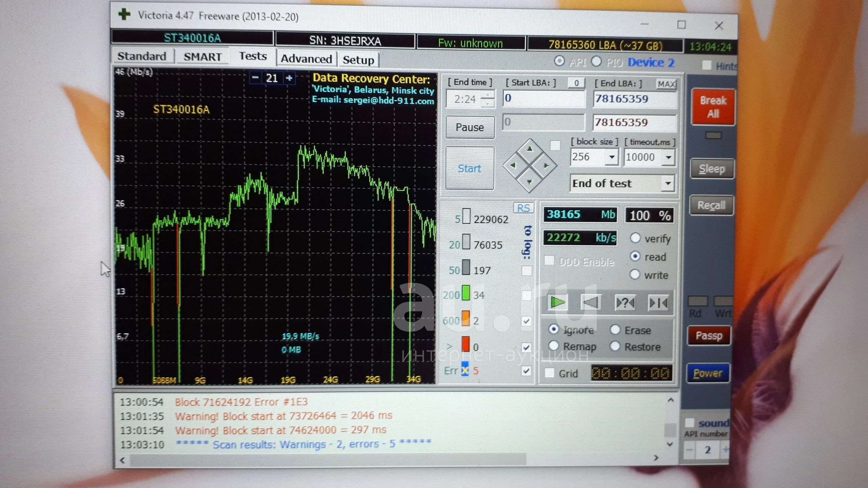Decrease API number with minus button
Screen dimensions: 868x488
(689, 450)
